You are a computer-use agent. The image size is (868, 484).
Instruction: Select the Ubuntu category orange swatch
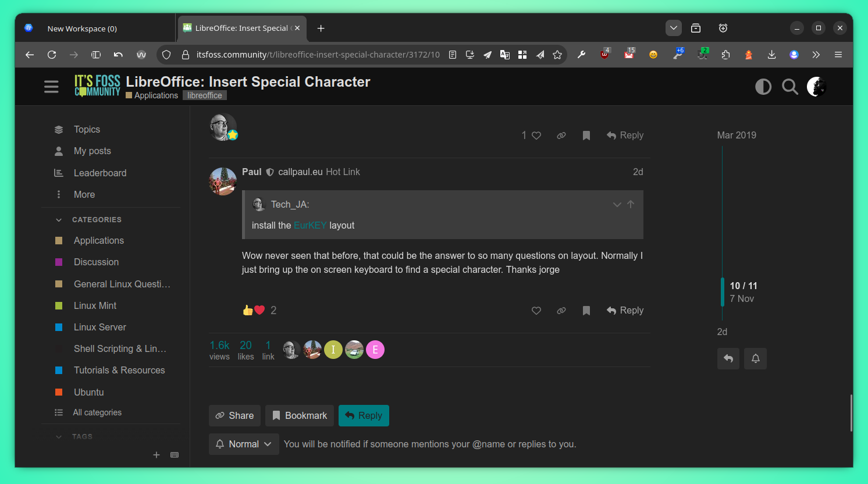point(59,392)
